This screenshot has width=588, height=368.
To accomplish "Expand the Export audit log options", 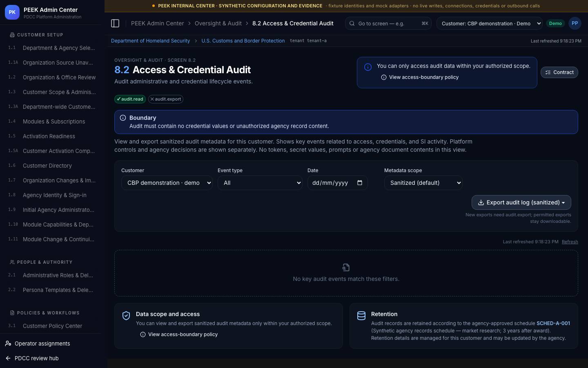I will 521,202.
